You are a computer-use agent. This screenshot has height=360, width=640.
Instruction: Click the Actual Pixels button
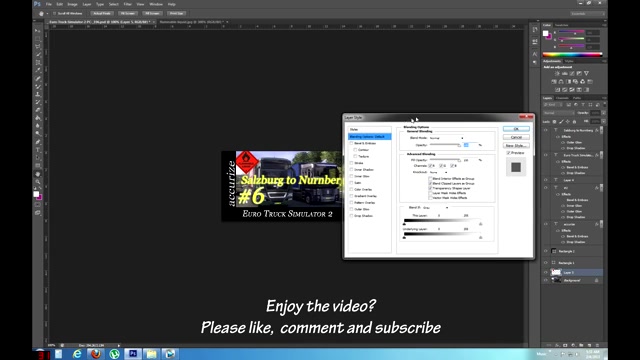pyautogui.click(x=102, y=13)
